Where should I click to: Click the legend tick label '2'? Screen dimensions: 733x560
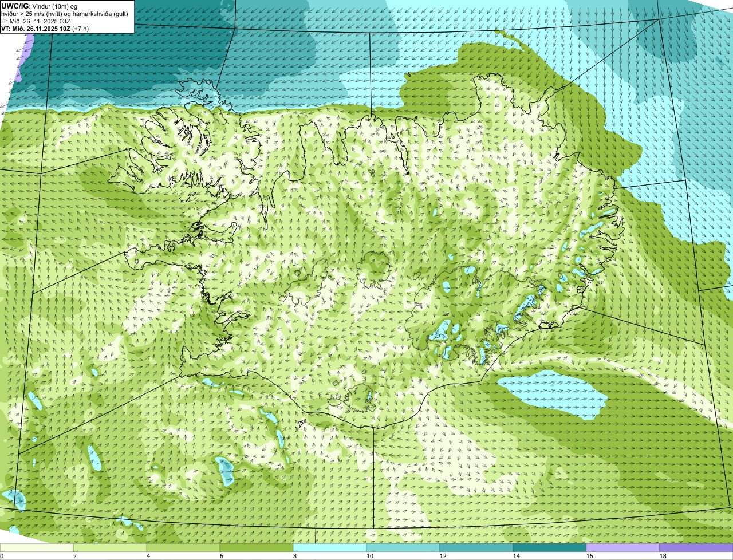point(75,556)
